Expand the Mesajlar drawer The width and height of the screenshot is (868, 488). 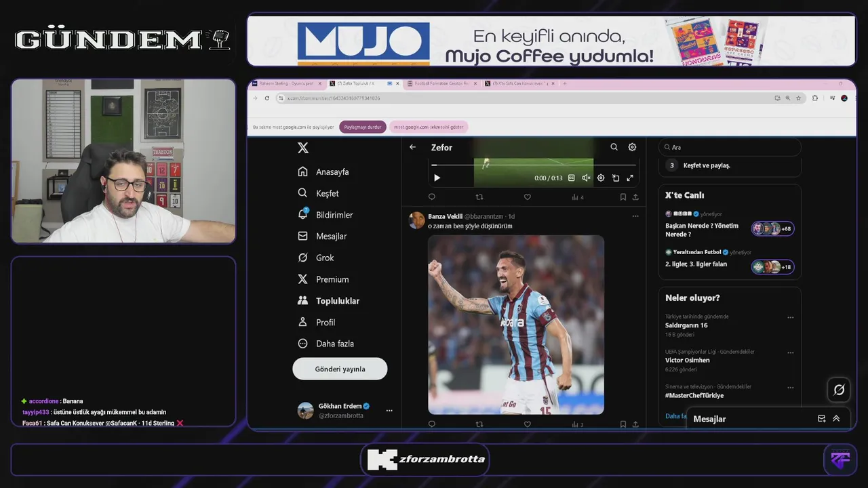(x=836, y=419)
